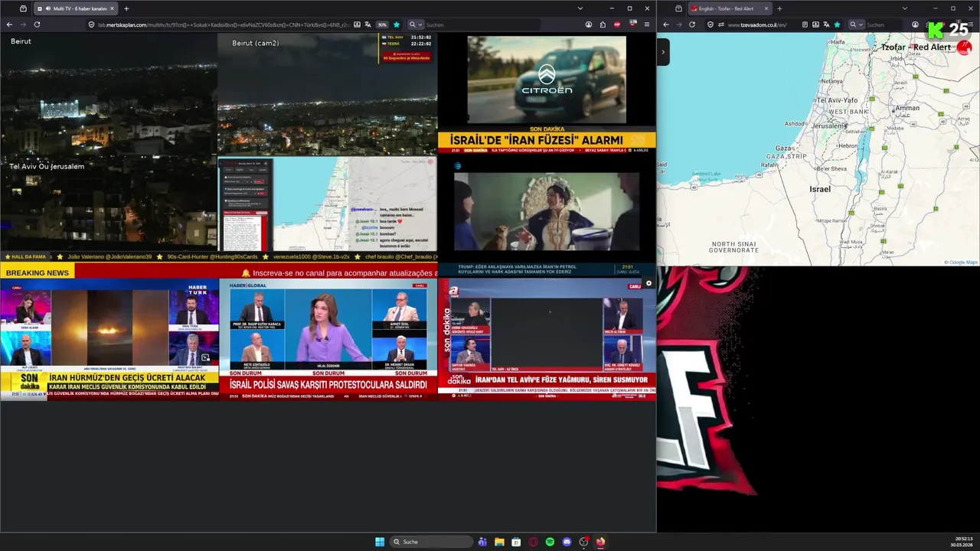Go back in the Red Alert browser window
The height and width of the screenshot is (551, 980).
point(665,24)
